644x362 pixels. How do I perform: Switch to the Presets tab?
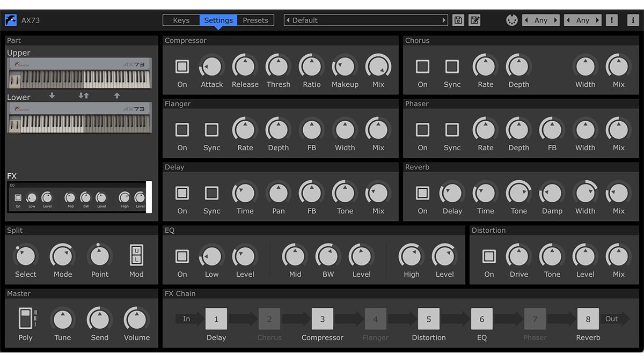(x=255, y=20)
